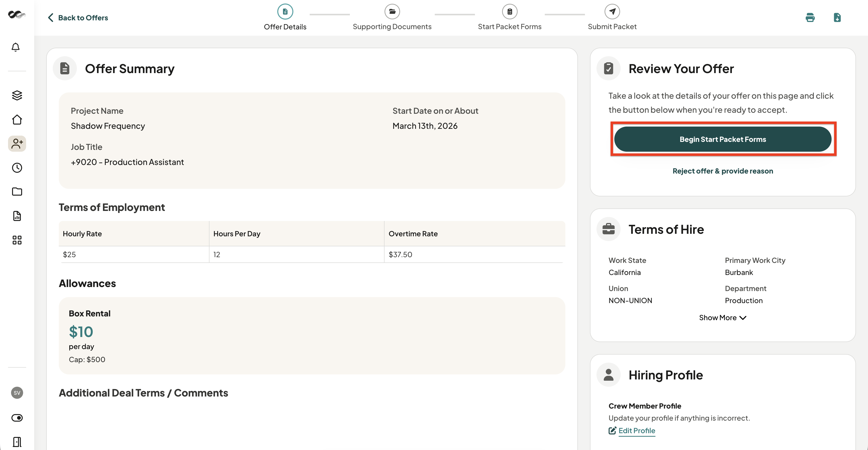Click the Offer Summary document icon
The image size is (868, 450).
point(65,68)
